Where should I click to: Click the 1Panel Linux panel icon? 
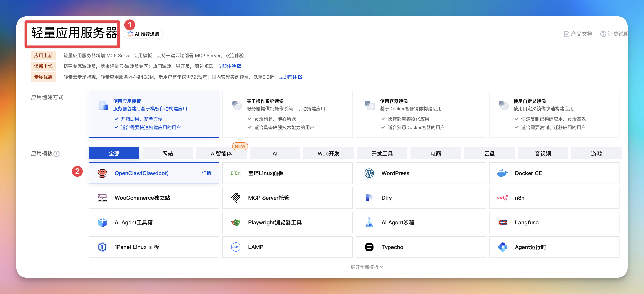[102, 247]
